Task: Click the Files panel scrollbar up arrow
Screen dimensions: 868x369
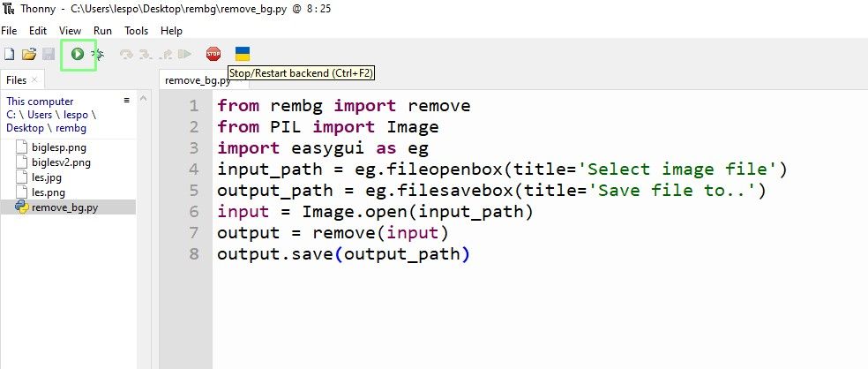Action: 144,99
